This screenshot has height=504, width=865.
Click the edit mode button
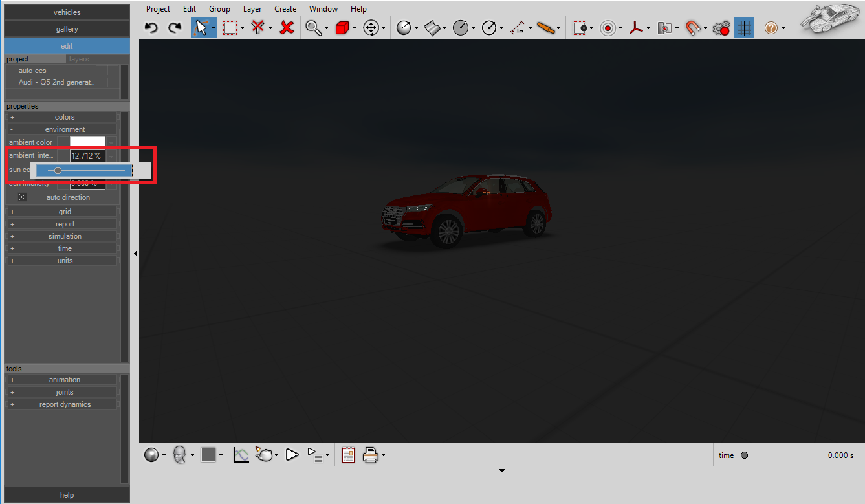click(x=67, y=46)
